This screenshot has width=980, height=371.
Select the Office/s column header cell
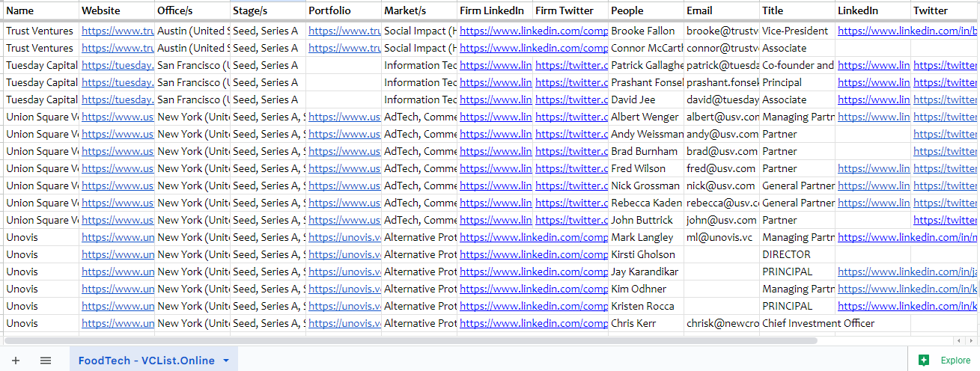(x=192, y=10)
